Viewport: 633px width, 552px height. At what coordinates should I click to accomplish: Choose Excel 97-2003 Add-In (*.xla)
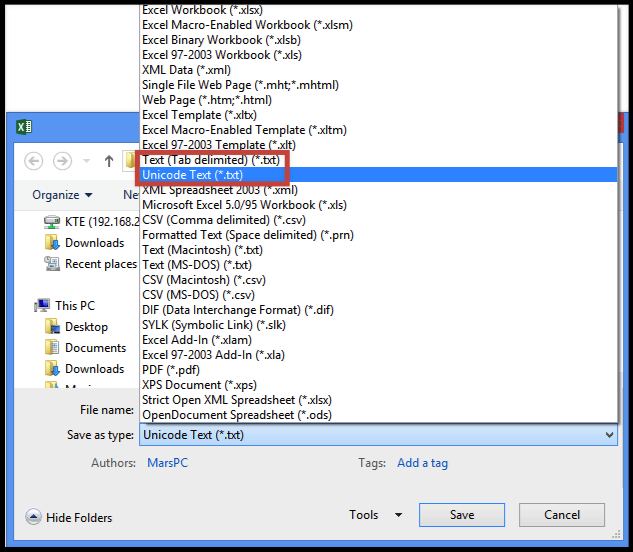click(379, 355)
